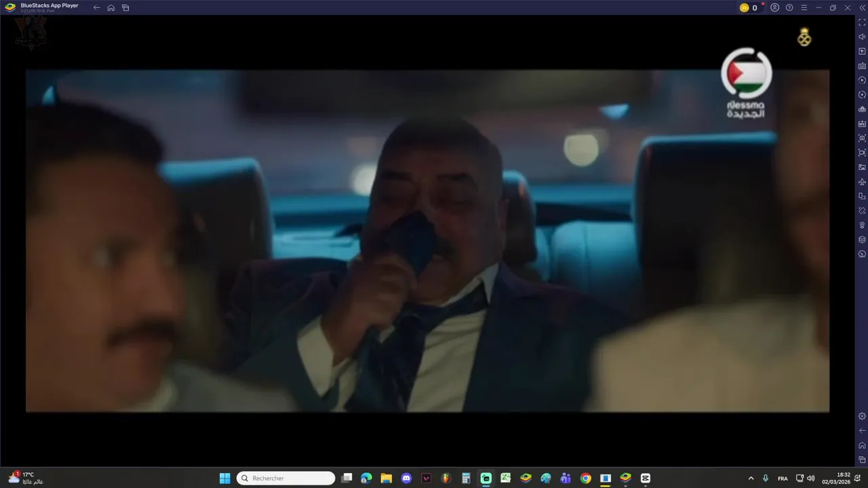Take a screenshot with the sidebar camera icon

pyautogui.click(x=862, y=138)
